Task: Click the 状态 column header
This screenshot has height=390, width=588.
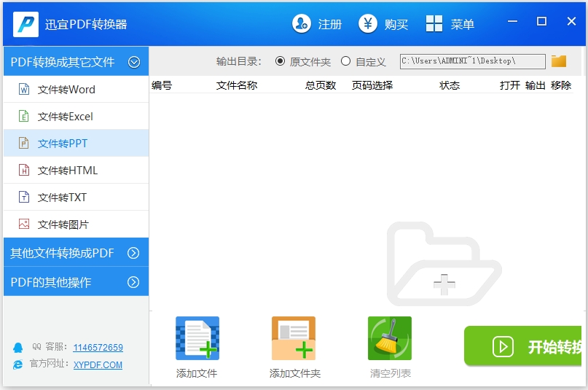Action: [450, 85]
